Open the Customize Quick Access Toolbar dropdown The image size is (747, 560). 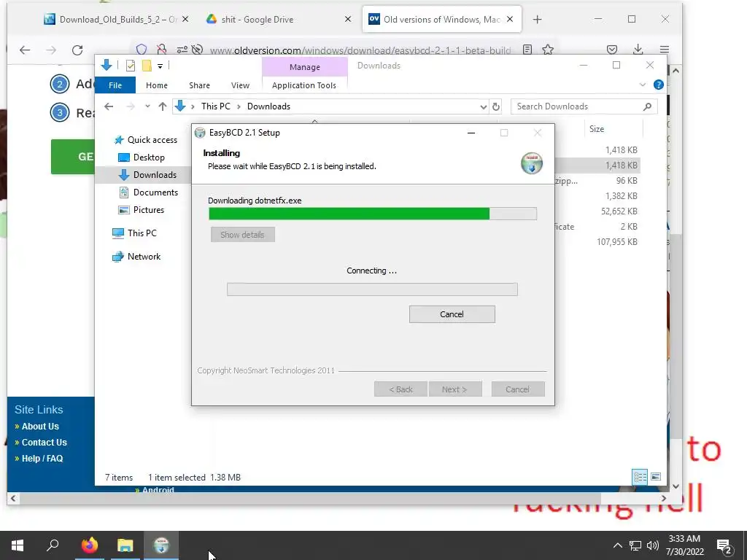click(x=160, y=66)
